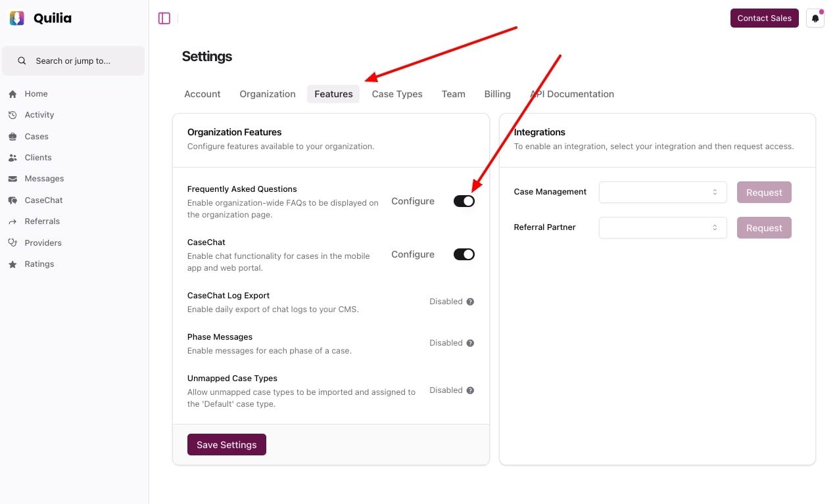Switch to the Organization tab

tap(268, 94)
